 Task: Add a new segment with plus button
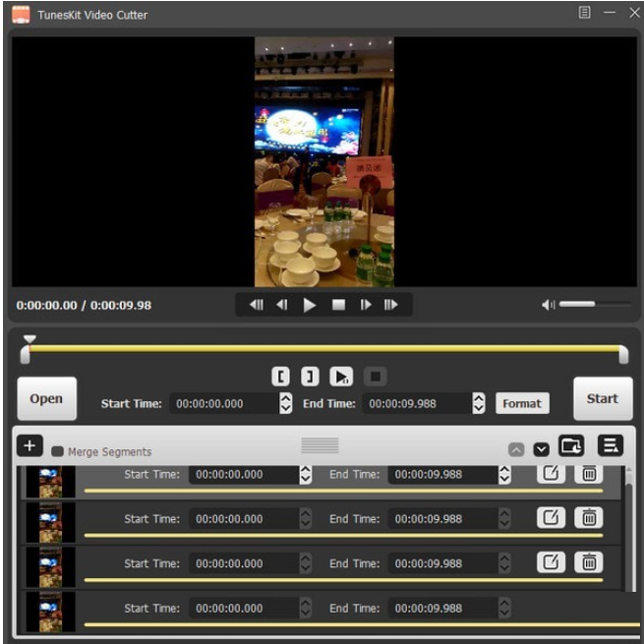29,445
